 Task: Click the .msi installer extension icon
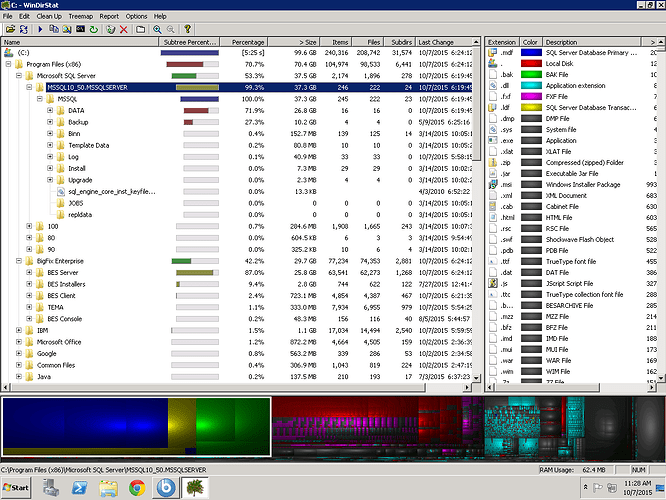493,184
